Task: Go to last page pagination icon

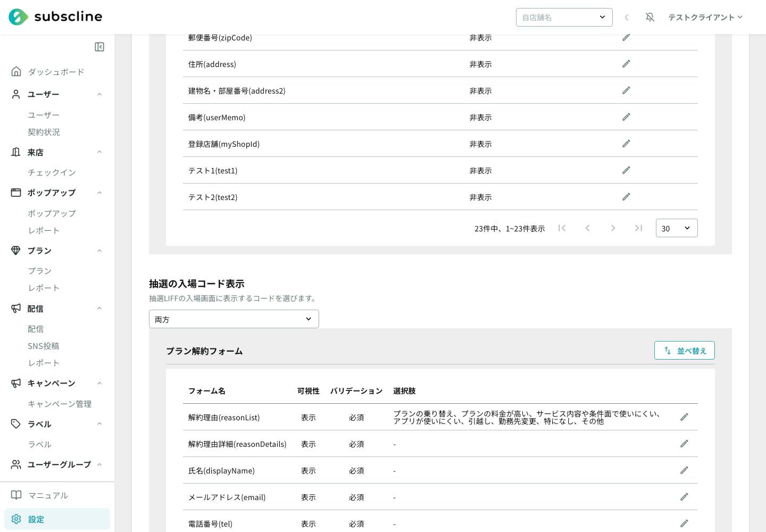Action: [638, 228]
